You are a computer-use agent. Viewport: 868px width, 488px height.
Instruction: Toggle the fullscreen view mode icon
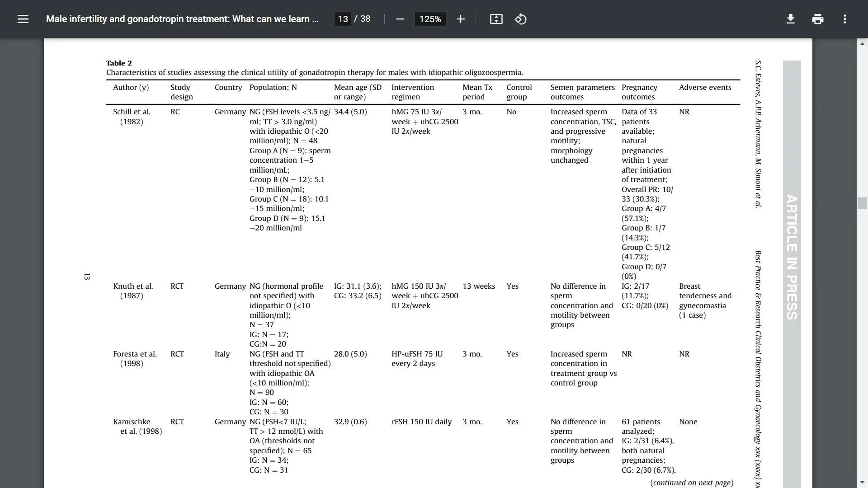(496, 19)
